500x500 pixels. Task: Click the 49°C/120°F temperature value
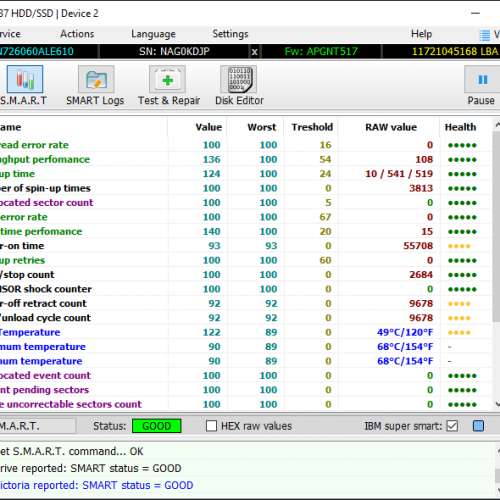click(x=405, y=332)
